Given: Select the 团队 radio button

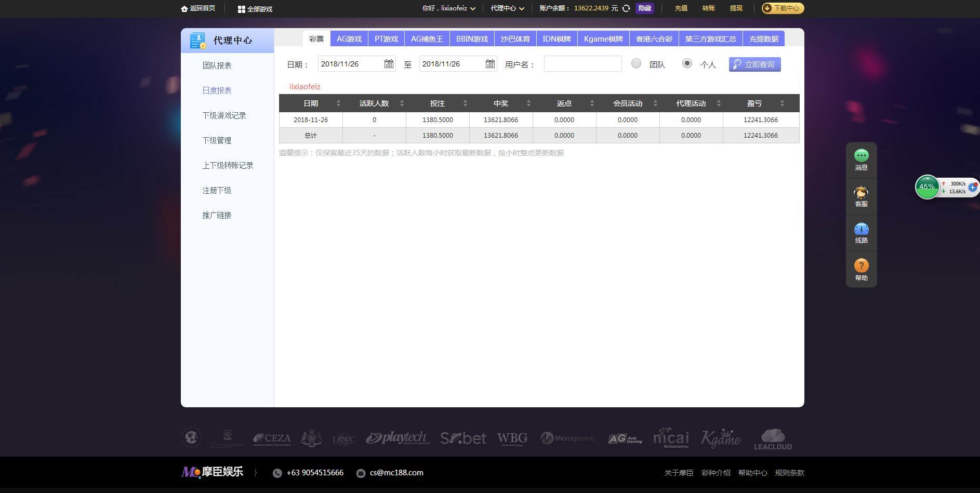Looking at the screenshot, I should pos(636,63).
